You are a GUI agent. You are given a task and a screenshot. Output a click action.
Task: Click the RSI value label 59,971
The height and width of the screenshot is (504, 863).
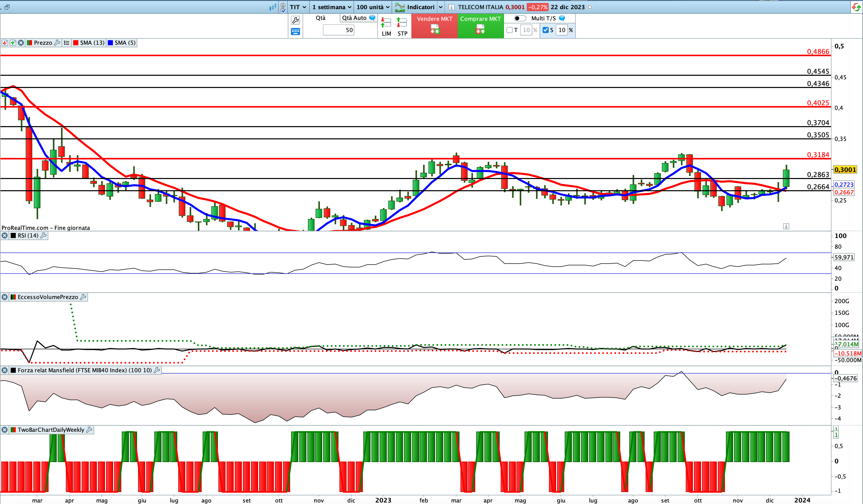(x=844, y=258)
